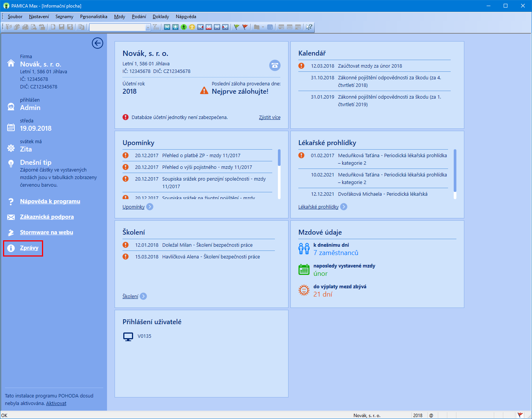Select exam row dated 10.02.2021
The height and width of the screenshot is (419, 532).
373,178
